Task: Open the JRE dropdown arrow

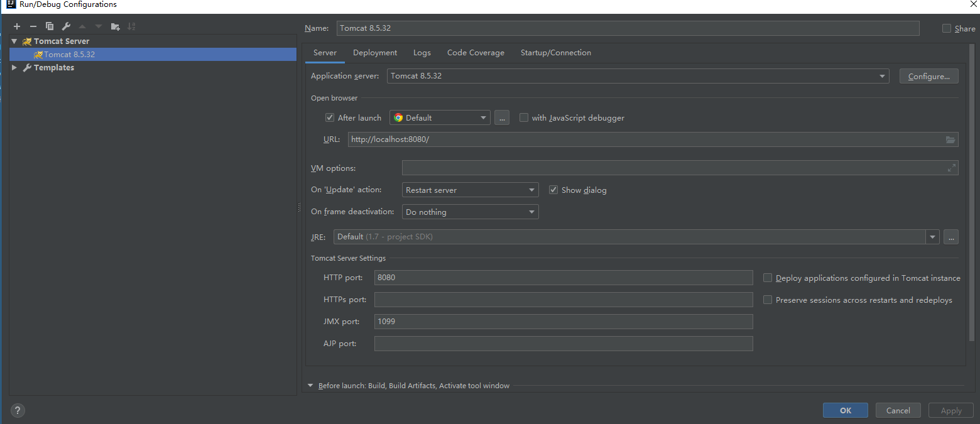Action: pyautogui.click(x=932, y=237)
